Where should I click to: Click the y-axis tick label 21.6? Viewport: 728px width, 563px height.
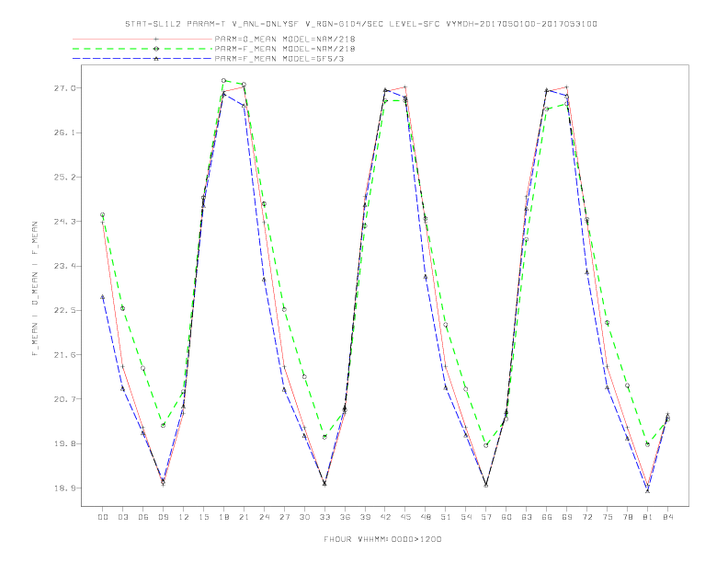[x=64, y=354]
